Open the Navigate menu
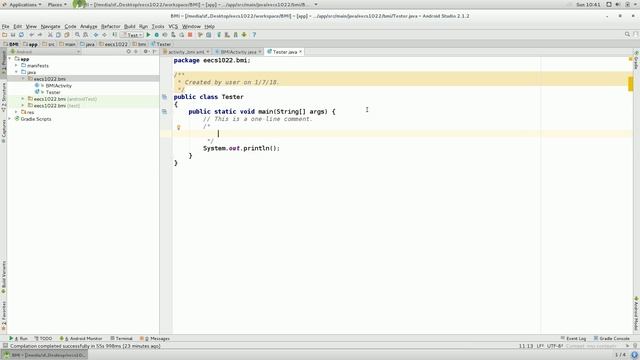Image resolution: width=640 pixels, height=360 pixels. coord(50,26)
